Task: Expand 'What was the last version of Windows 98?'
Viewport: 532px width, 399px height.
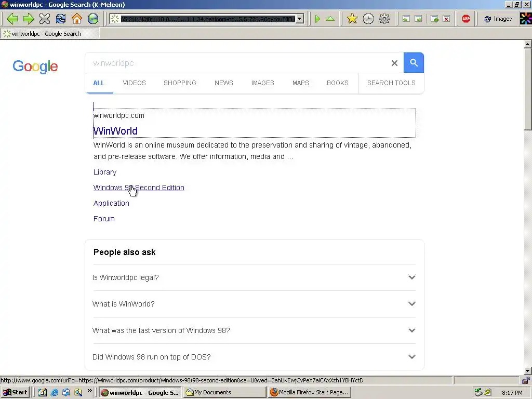Action: click(x=254, y=330)
